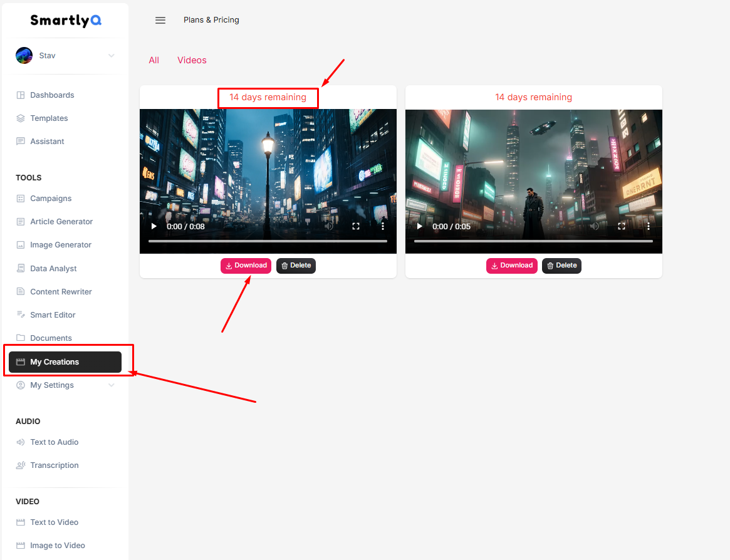Image resolution: width=730 pixels, height=560 pixels.
Task: Open the Plans & Pricing link
Action: pyautogui.click(x=211, y=20)
